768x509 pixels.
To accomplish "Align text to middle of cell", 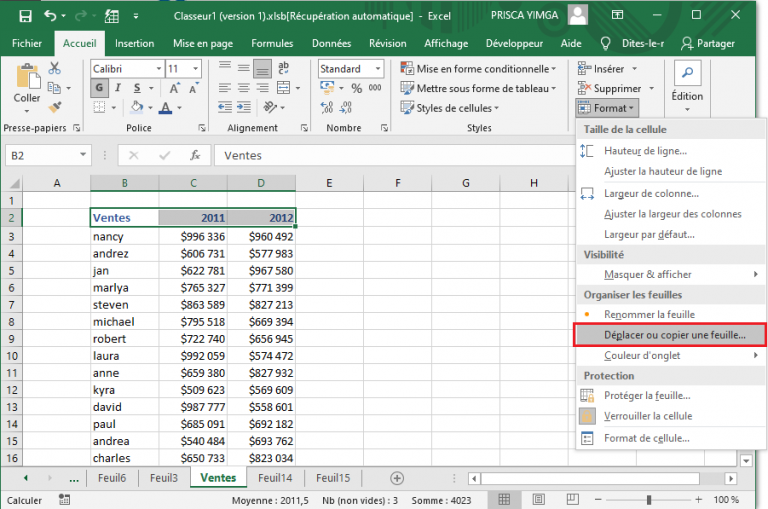I will (x=243, y=68).
